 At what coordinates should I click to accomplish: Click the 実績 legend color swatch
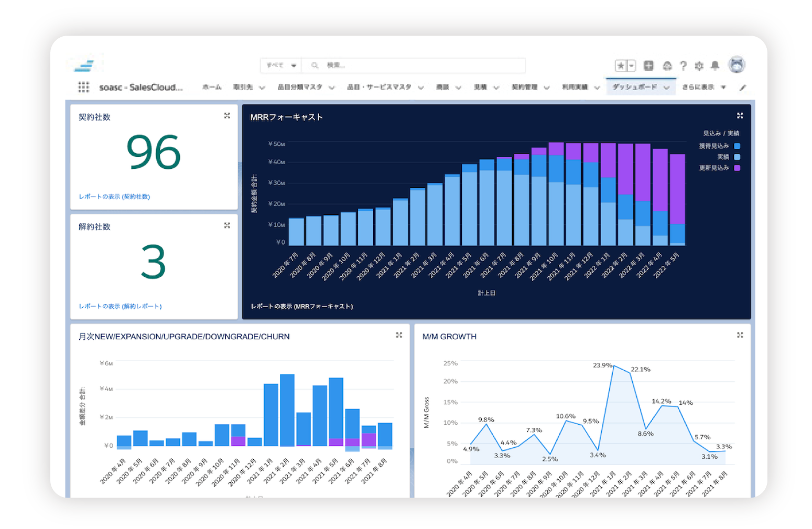[737, 157]
